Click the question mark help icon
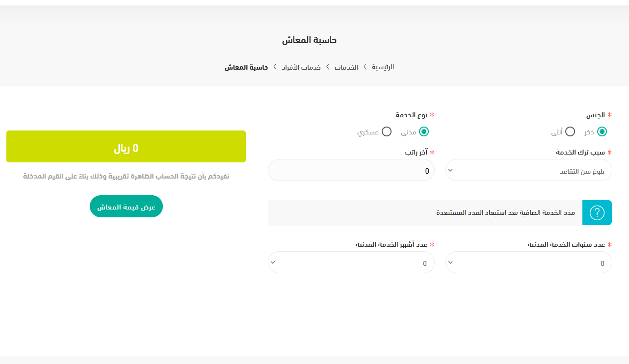The height and width of the screenshot is (364, 629). pos(597,213)
